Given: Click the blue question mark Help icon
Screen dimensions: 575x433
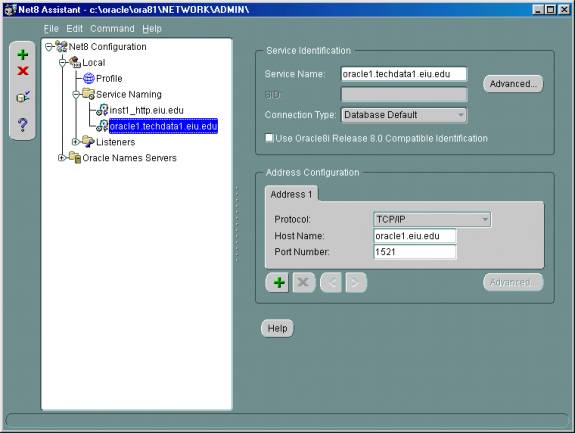Looking at the screenshot, I should coord(22,125).
